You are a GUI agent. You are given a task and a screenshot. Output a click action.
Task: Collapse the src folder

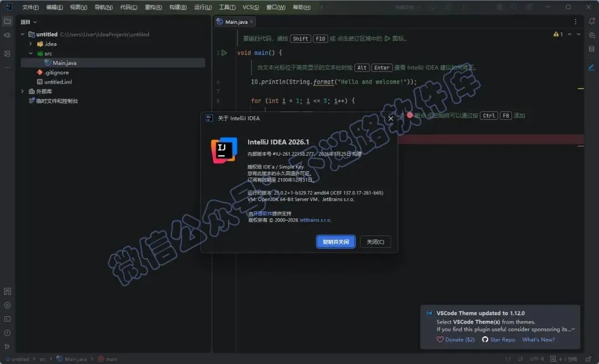point(31,53)
